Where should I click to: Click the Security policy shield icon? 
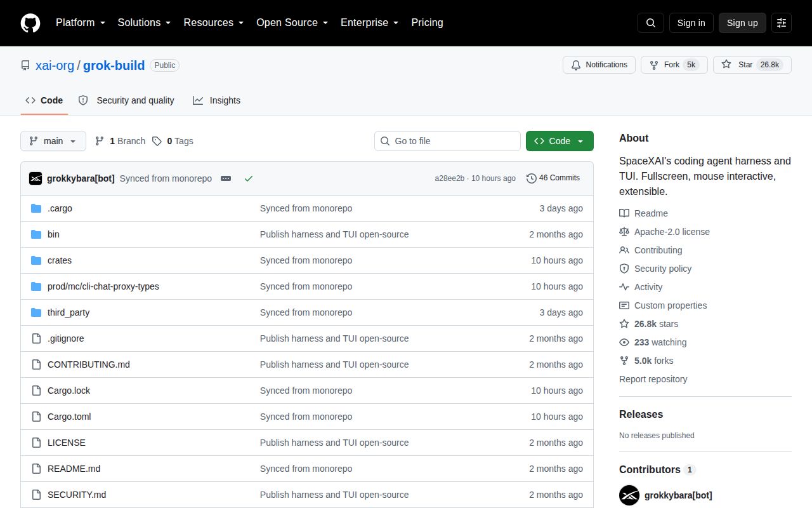(624, 269)
